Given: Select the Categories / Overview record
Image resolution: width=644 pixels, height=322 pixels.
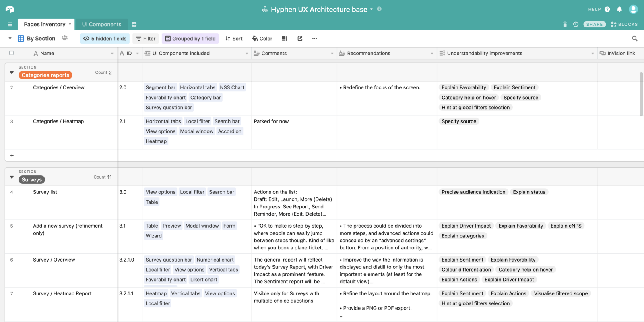Looking at the screenshot, I should (59, 87).
